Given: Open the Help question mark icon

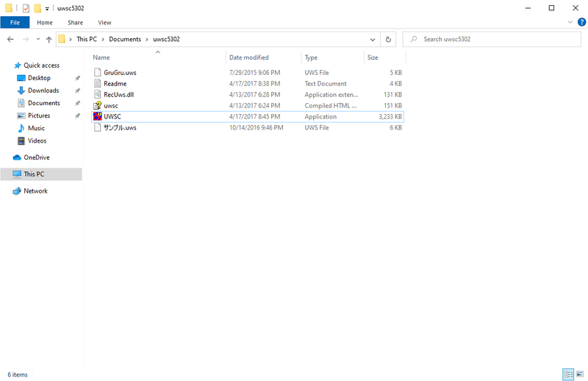Looking at the screenshot, I should pyautogui.click(x=581, y=22).
